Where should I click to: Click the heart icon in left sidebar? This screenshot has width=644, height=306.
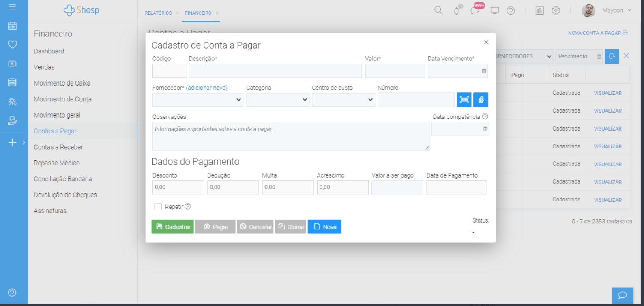coord(13,44)
